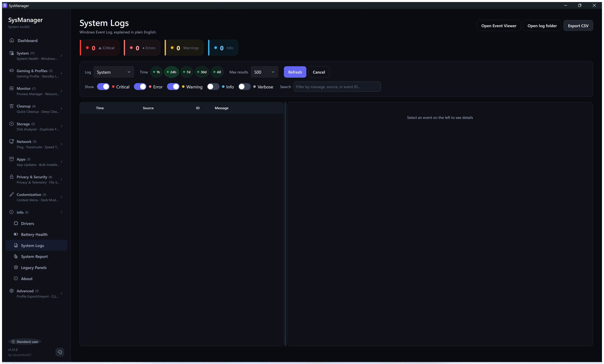Click the Cleanup trash icon

pos(12,106)
